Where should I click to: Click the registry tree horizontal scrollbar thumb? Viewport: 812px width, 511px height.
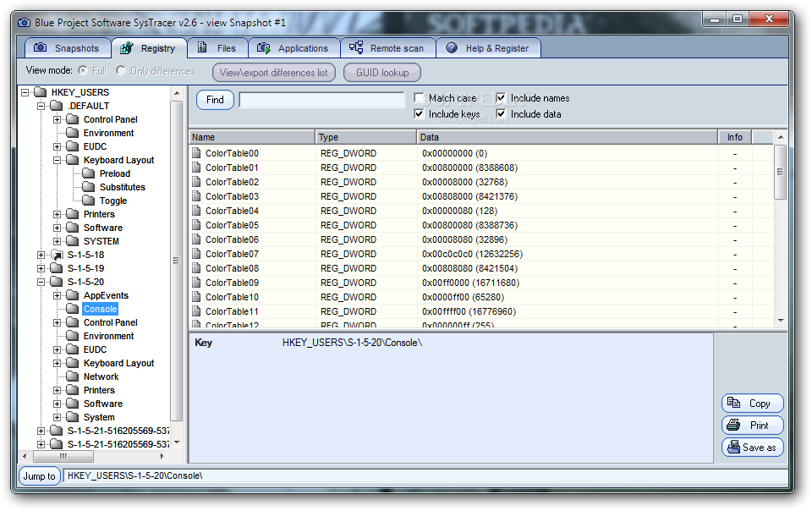(63, 456)
